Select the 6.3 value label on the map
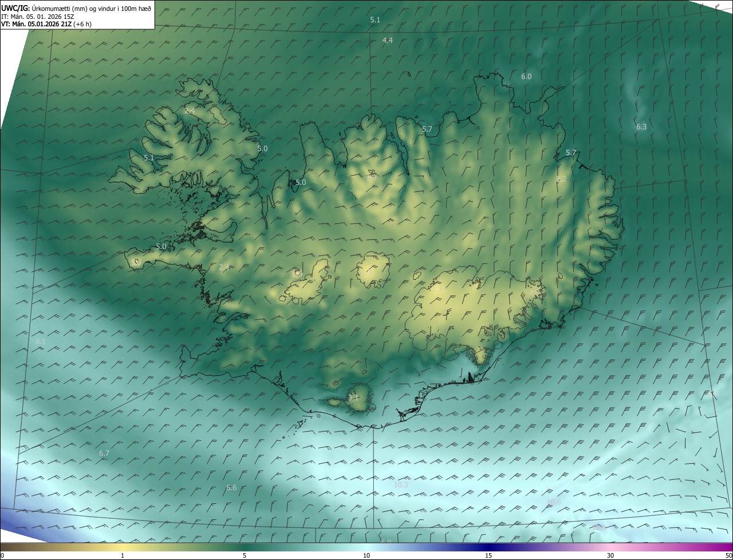This screenshot has width=733, height=560. point(641,127)
